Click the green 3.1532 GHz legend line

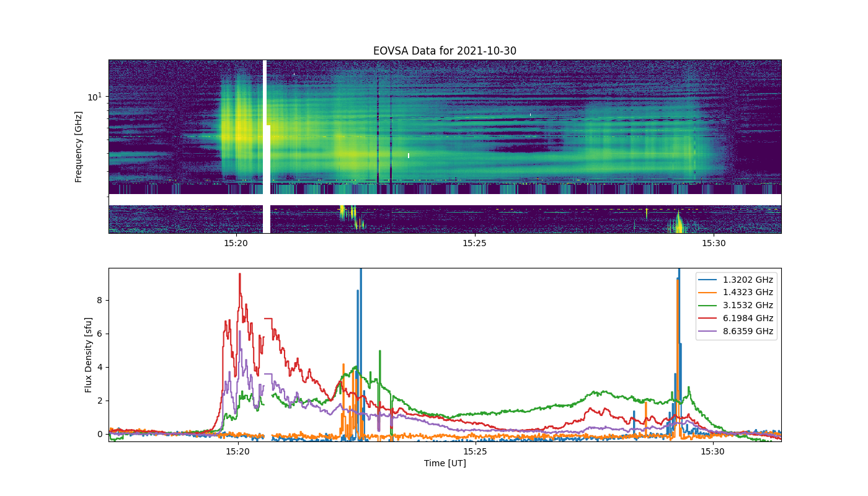(711, 306)
